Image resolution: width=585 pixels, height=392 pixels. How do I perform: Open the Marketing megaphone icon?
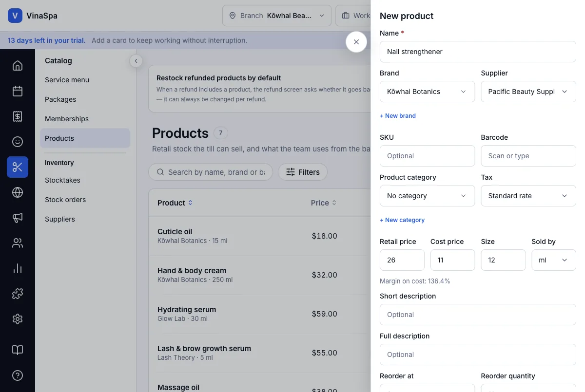[x=18, y=218]
